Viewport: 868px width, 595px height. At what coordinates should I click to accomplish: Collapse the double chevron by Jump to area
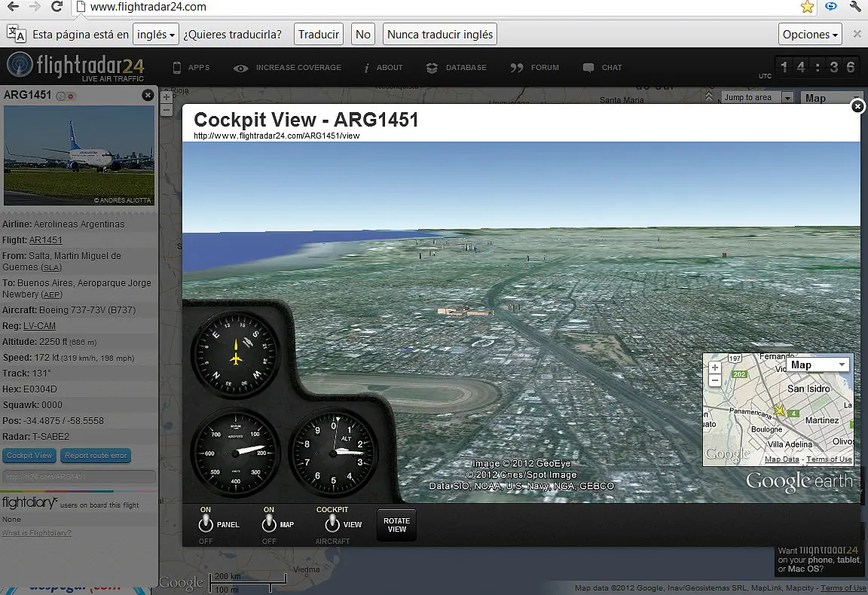[x=709, y=97]
